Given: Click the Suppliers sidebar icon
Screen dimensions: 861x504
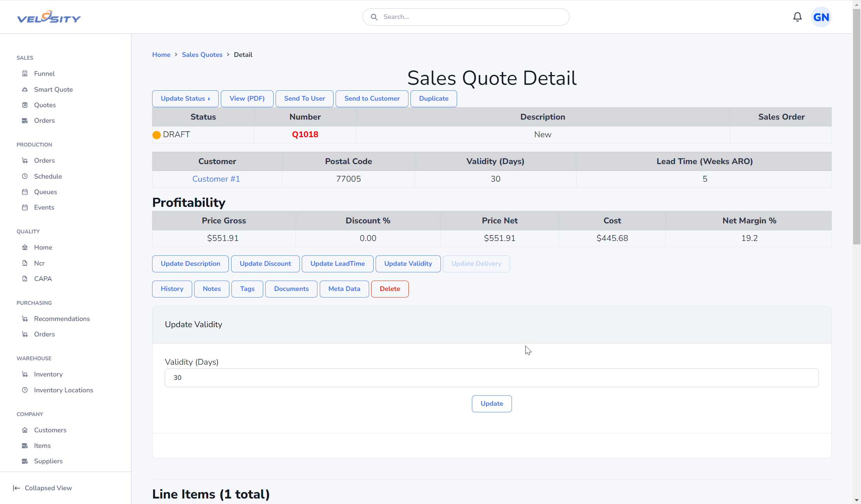Looking at the screenshot, I should pyautogui.click(x=25, y=461).
